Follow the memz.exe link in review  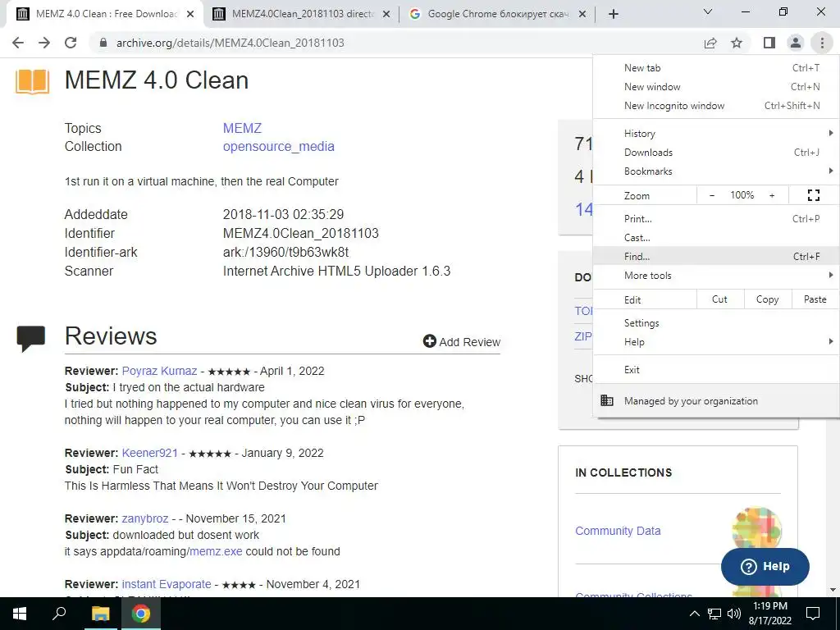(216, 551)
